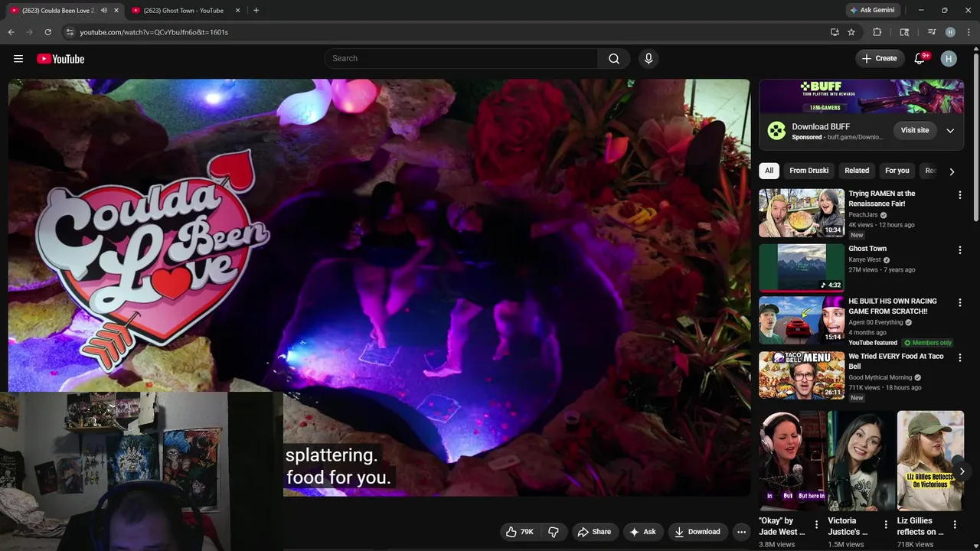
Task: Expand the BUFF ad chevron
Action: pyautogui.click(x=950, y=130)
